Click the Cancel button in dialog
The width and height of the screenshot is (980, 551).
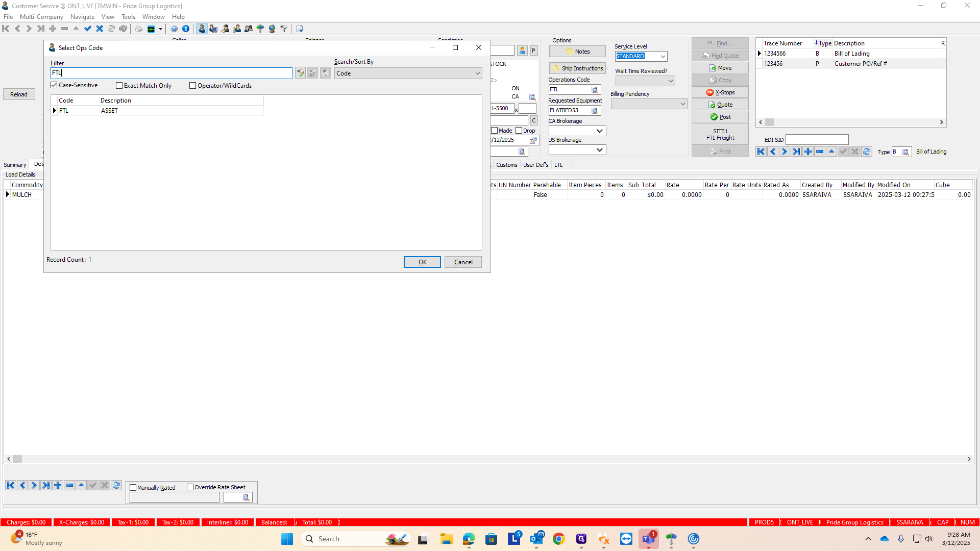click(x=463, y=262)
